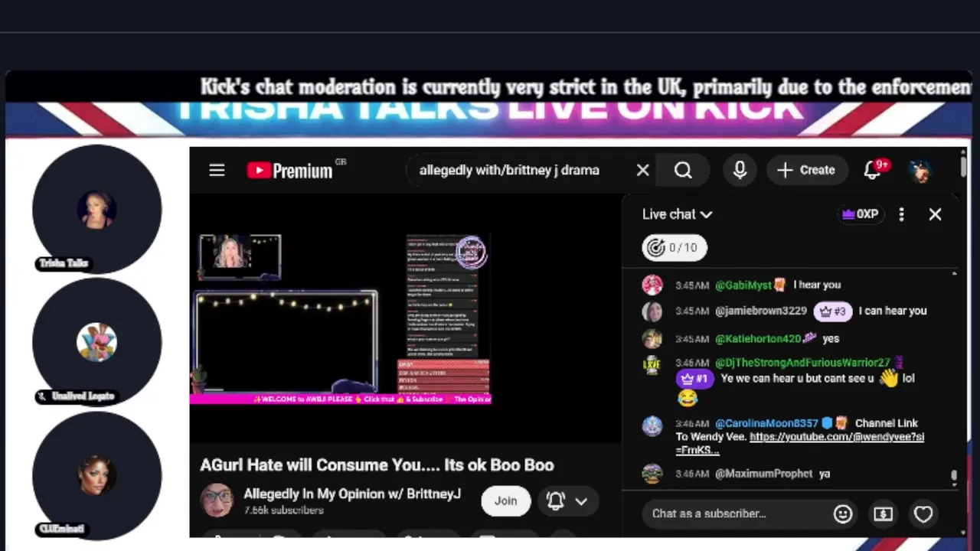Image resolution: width=980 pixels, height=551 pixels.
Task: Click the Trisha Talks avatar circle
Action: 97,208
